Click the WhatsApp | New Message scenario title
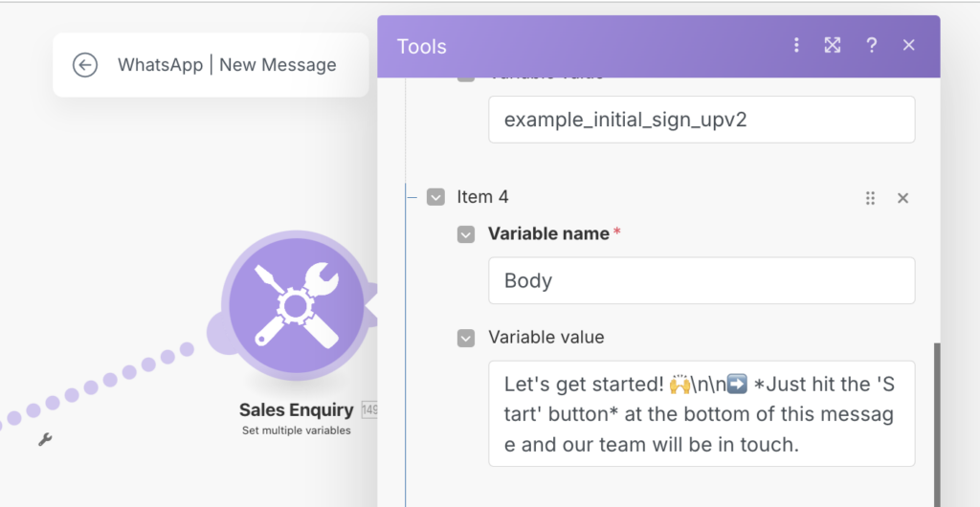Image resolution: width=980 pixels, height=507 pixels. pos(227,65)
